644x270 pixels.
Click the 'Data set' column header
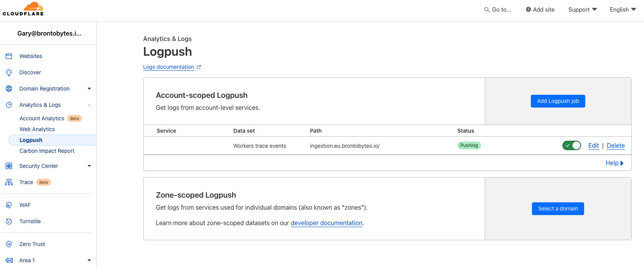(244, 131)
